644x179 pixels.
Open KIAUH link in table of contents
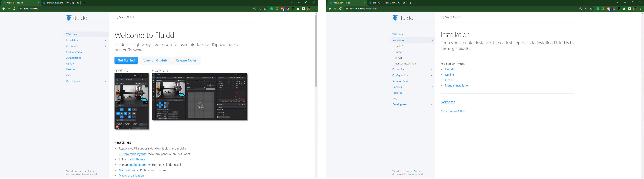pos(449,80)
